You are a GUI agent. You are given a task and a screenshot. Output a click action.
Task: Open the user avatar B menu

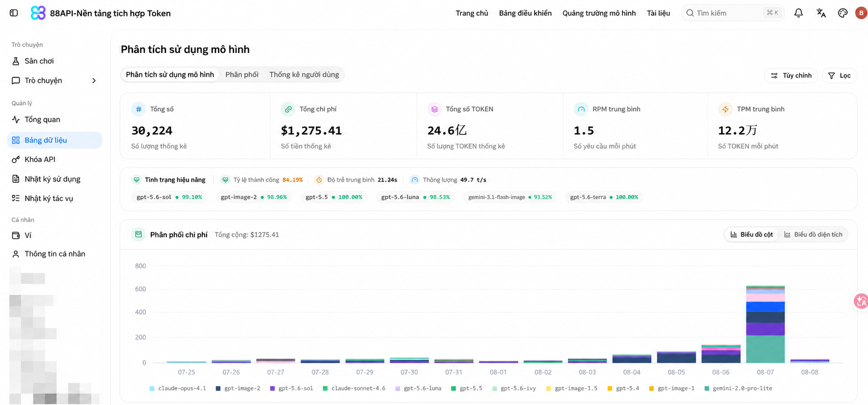(x=861, y=13)
